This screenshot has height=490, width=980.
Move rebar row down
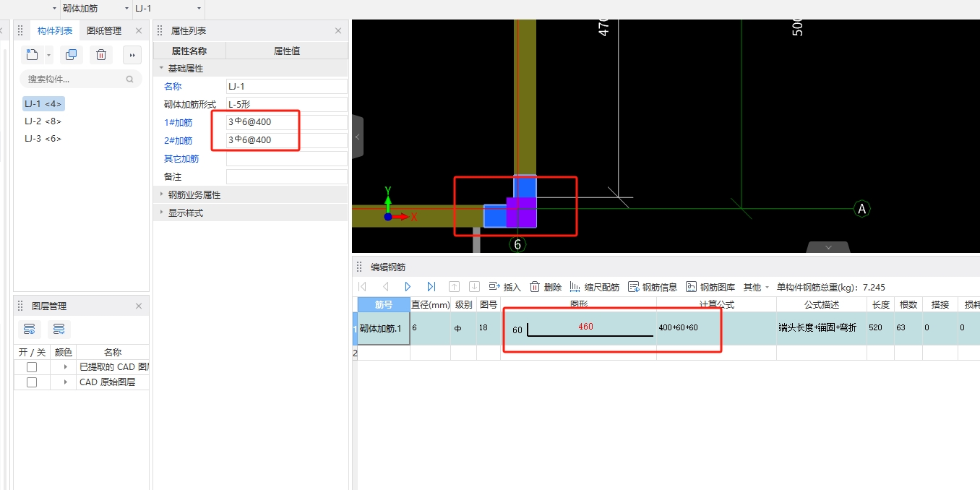click(x=475, y=287)
